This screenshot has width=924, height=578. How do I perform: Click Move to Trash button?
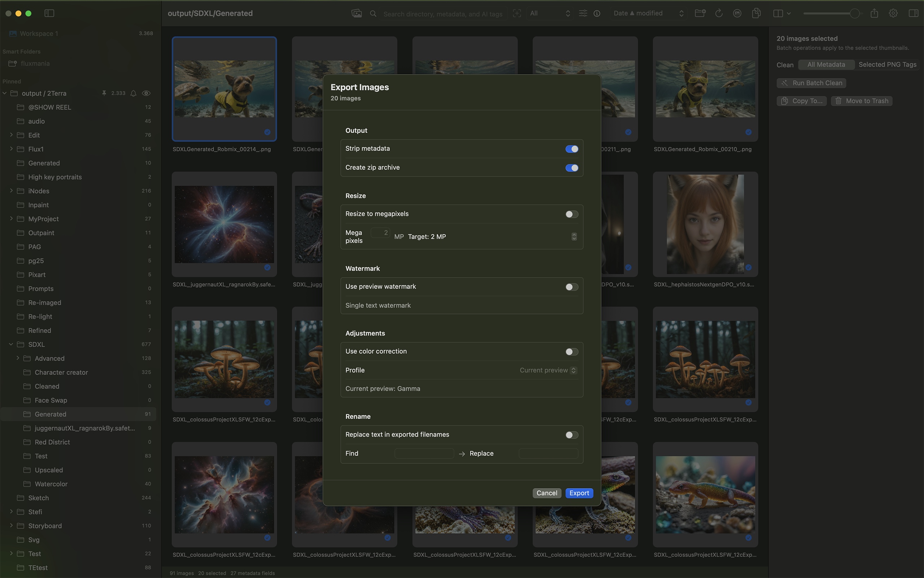click(x=862, y=101)
